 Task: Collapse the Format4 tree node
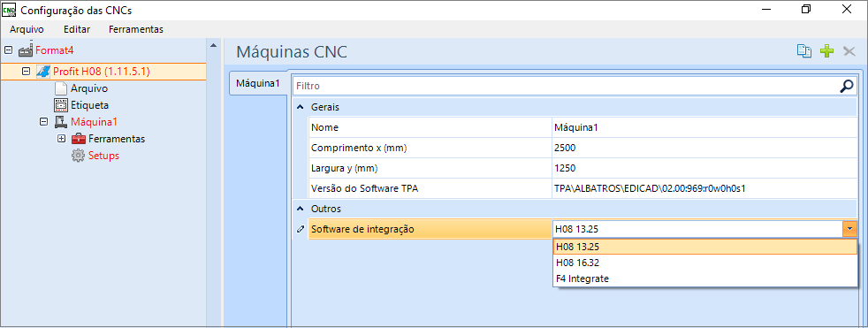(8, 50)
